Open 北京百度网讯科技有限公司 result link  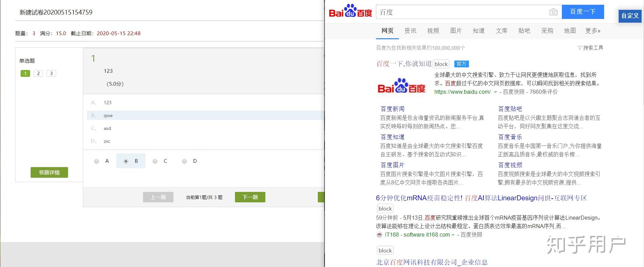coord(432,262)
